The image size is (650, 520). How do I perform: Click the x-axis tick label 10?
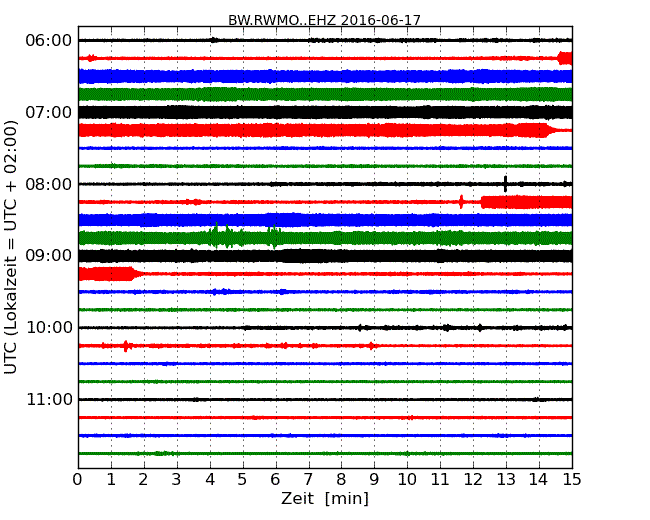click(x=407, y=480)
